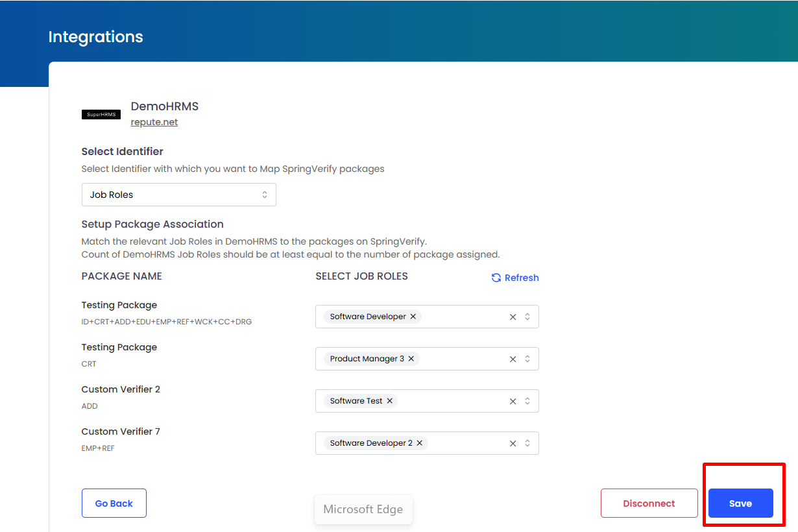Remove the Product Manager 3 tag chip
This screenshot has width=798, height=532.
(411, 359)
